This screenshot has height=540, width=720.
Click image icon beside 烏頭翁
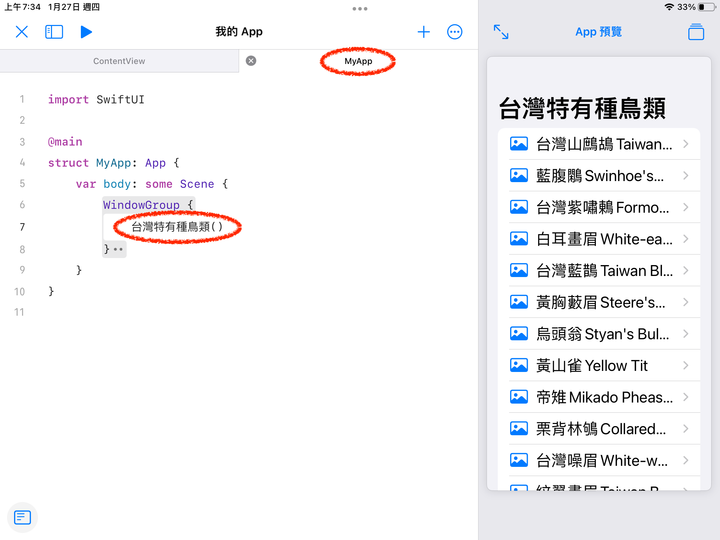(519, 334)
